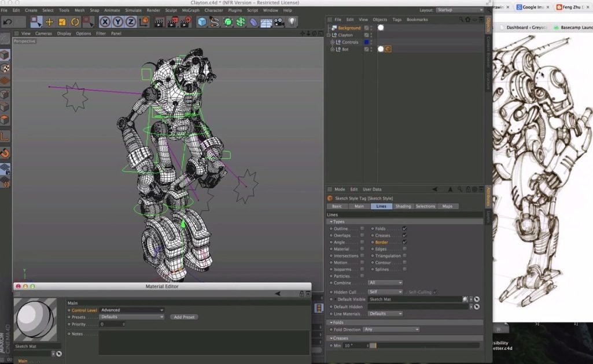
Task: Open the Fold Direction dropdown showing Any
Action: [391, 329]
